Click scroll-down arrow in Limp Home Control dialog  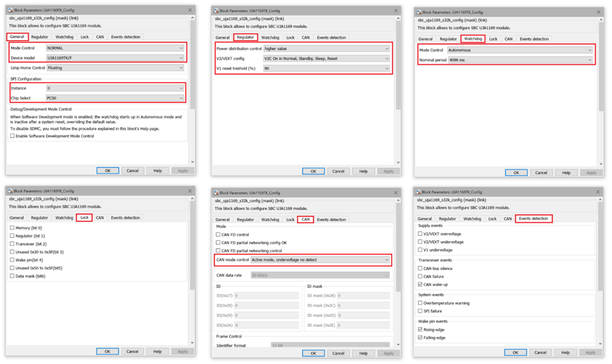[193, 162]
